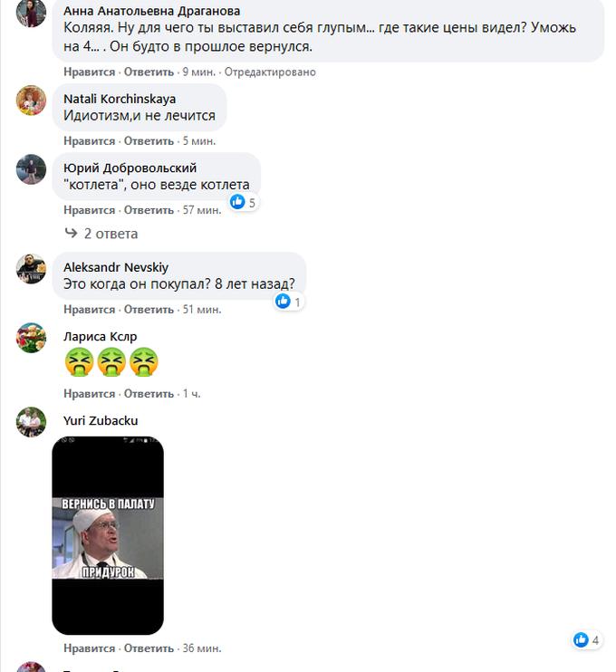Click Юрий Добровольский's profile avatar
This screenshot has height=672, width=616.
click(x=31, y=169)
